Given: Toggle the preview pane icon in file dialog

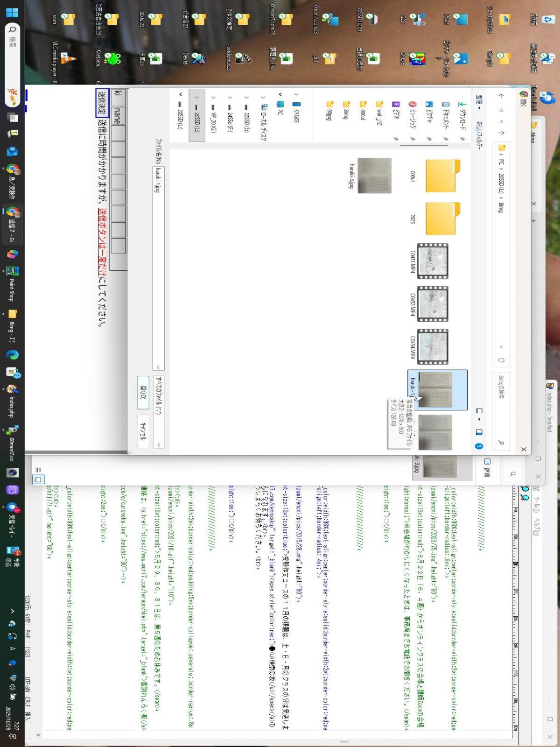Looking at the screenshot, I should pyautogui.click(x=479, y=432).
